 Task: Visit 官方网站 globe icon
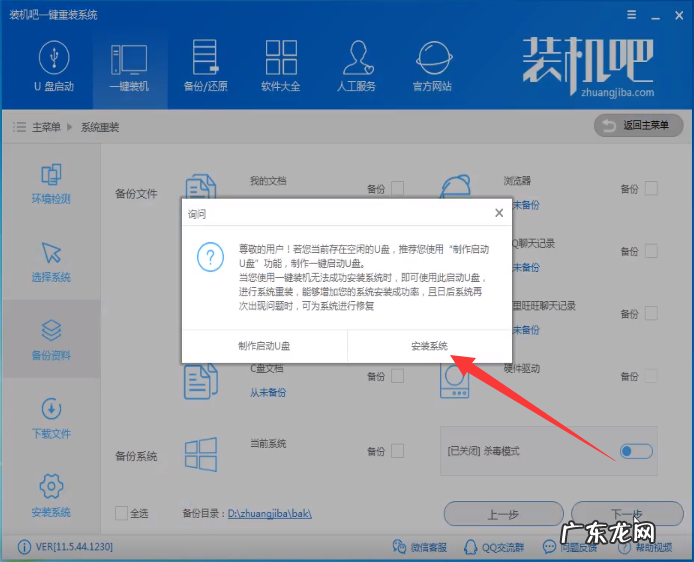point(434,58)
